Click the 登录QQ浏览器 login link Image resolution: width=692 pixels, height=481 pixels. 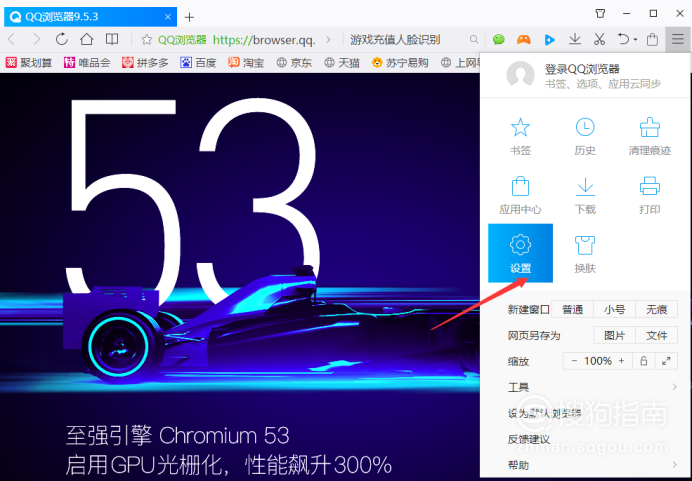[583, 69]
